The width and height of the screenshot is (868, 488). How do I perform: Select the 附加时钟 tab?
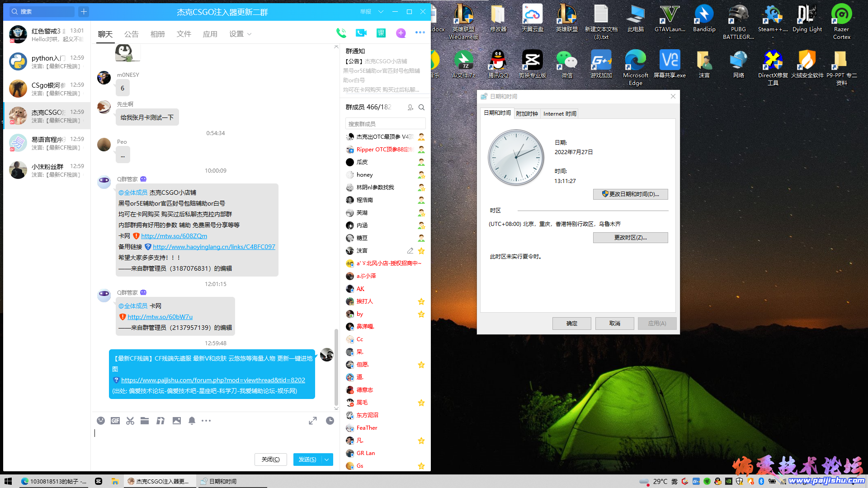point(527,114)
